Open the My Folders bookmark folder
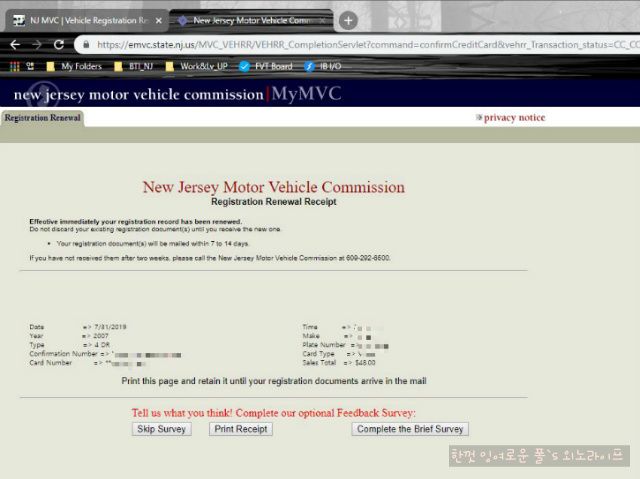Image resolution: width=640 pixels, height=479 pixels. [x=74, y=66]
